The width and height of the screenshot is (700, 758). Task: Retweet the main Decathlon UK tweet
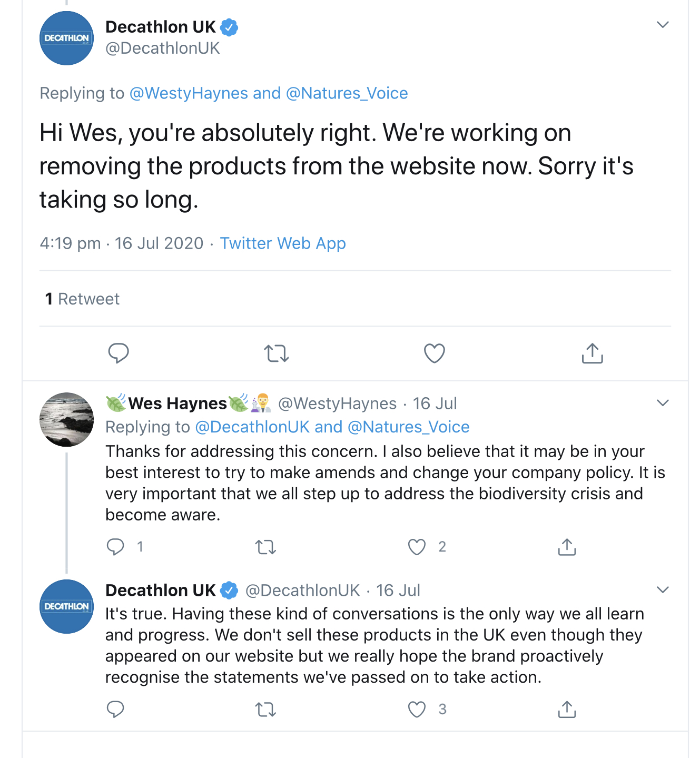click(277, 353)
